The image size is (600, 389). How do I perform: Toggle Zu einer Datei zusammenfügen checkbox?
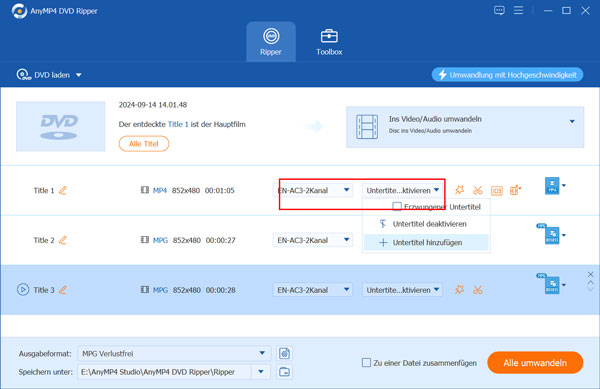coord(366,363)
